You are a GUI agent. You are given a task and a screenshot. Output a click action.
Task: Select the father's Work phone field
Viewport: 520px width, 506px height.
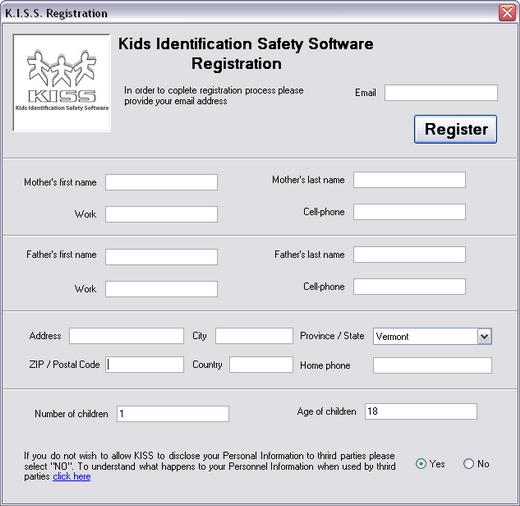(x=162, y=289)
